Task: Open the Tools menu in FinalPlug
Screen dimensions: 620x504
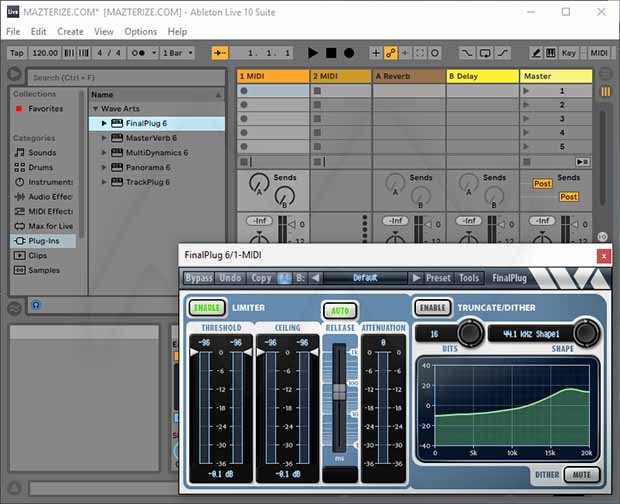Action: coord(469,278)
